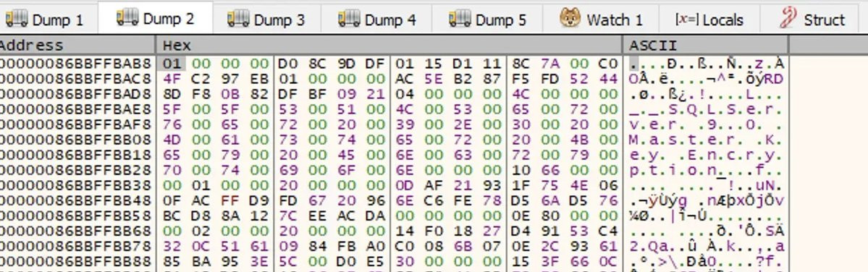Viewport: 868px width, 272px height.
Task: Click ASCII text '_._.S.Q.L.S.e.r.'
Action: click(x=706, y=109)
